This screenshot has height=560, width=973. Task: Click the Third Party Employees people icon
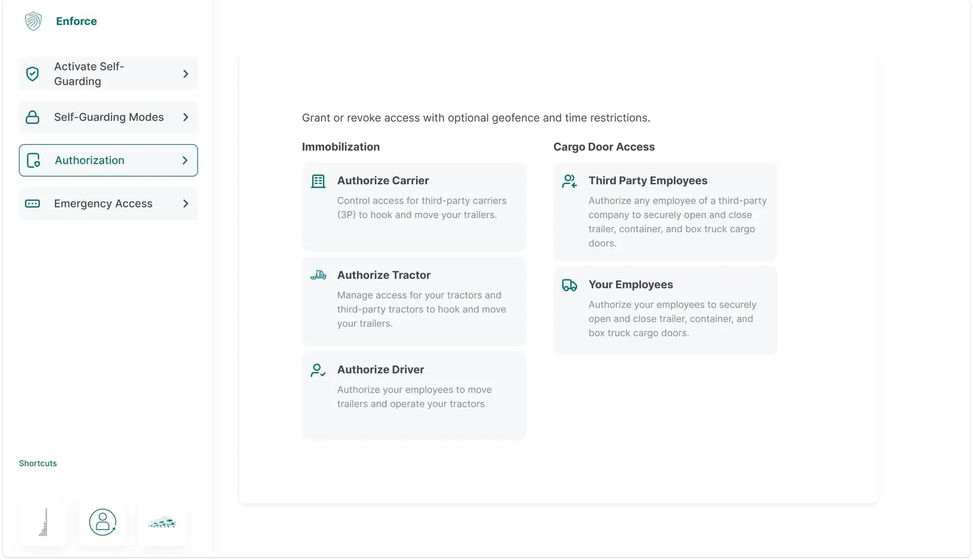click(569, 181)
